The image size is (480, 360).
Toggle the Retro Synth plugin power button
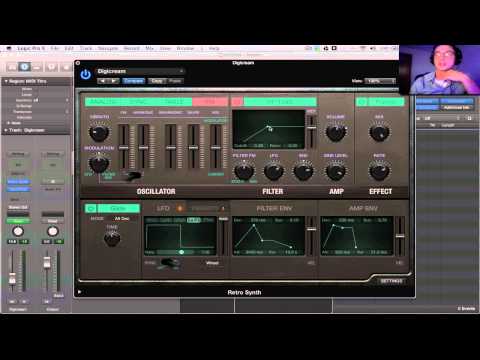pyautogui.click(x=86, y=74)
